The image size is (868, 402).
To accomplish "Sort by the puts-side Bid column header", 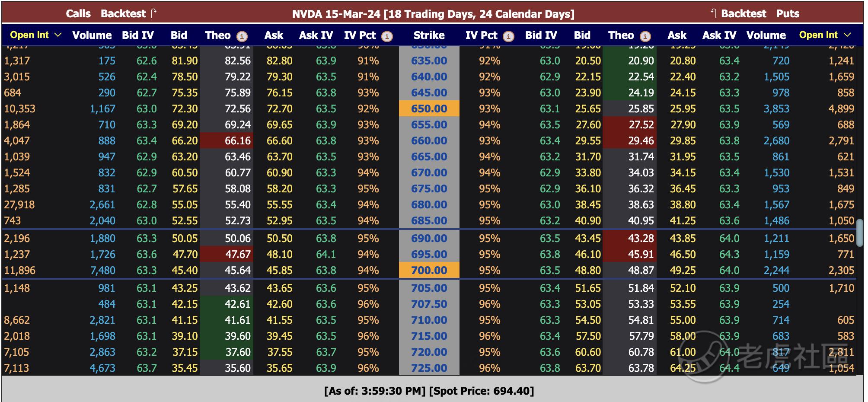I will tap(582, 35).
